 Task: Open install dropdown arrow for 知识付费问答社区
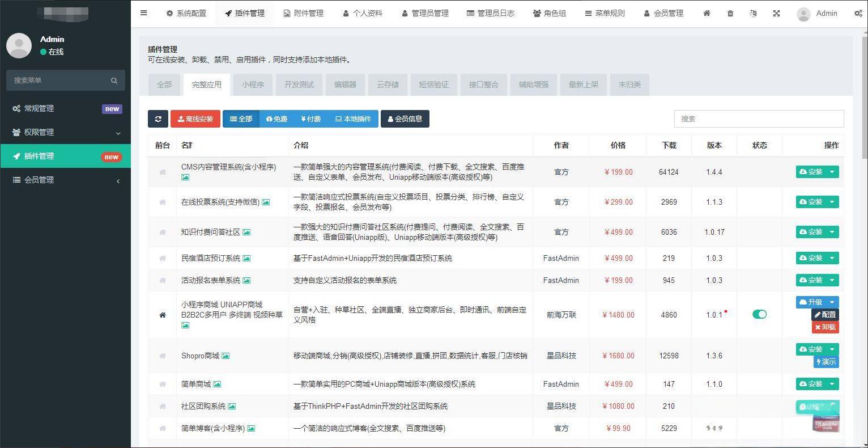pyautogui.click(x=832, y=232)
